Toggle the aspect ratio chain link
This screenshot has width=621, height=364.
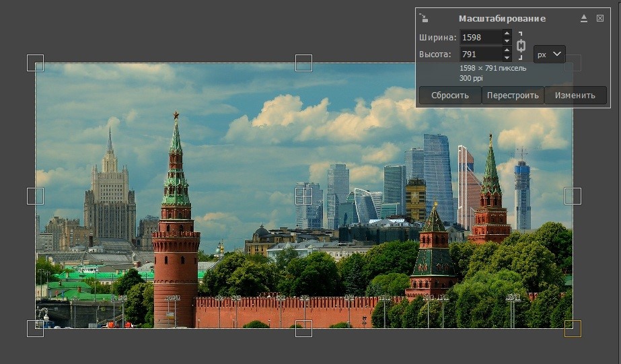pyautogui.click(x=520, y=46)
